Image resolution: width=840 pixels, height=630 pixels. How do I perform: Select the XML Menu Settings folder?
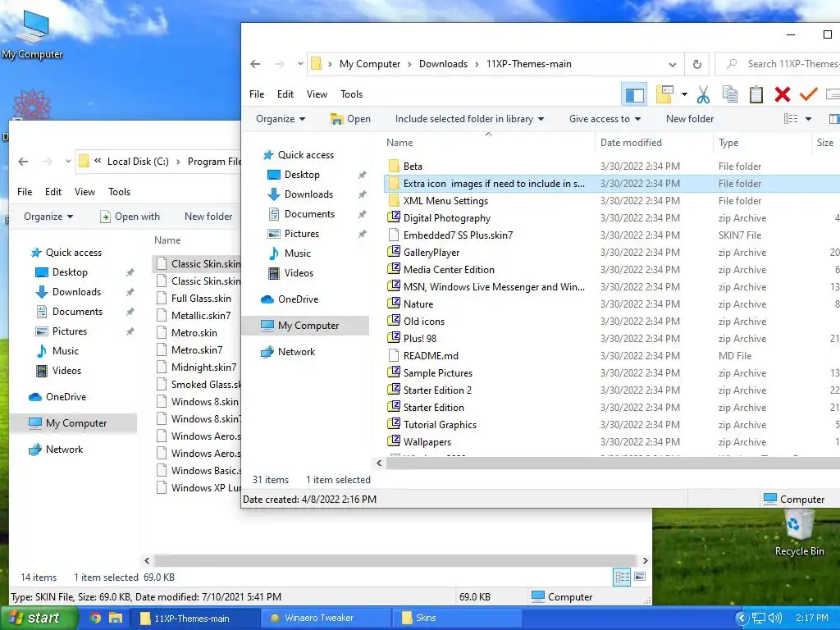pos(445,201)
